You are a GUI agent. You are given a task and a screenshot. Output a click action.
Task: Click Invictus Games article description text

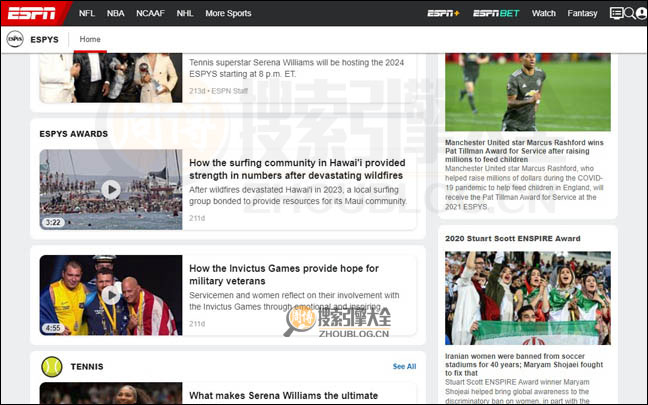point(294,301)
